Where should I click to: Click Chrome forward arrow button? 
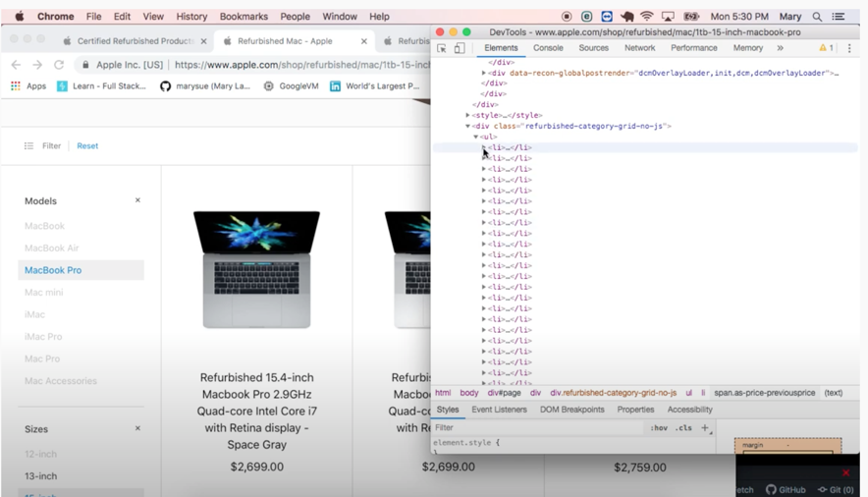37,65
